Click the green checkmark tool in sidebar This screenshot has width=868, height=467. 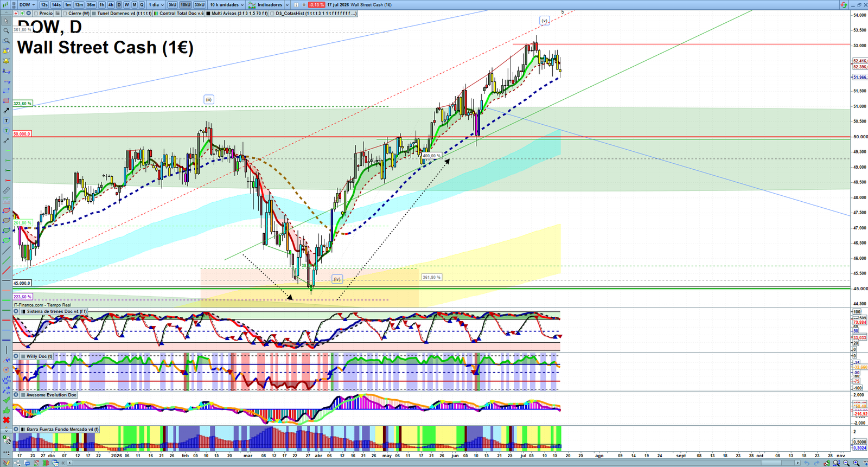click(x=6, y=400)
